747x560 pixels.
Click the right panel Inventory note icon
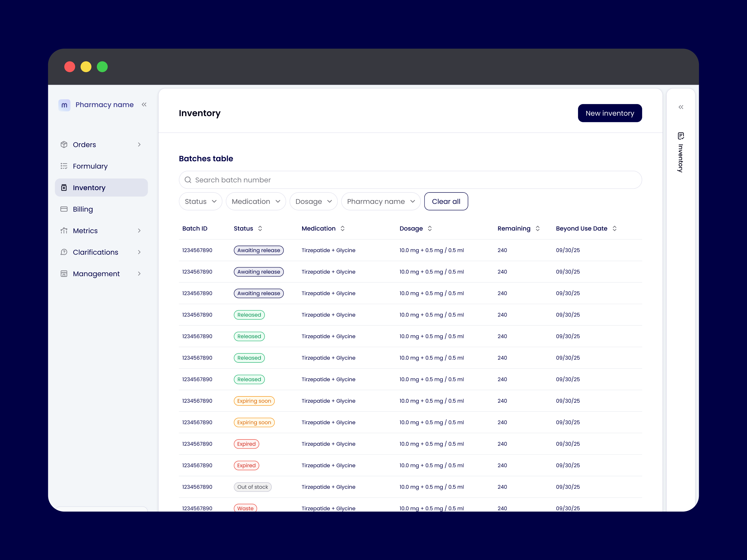(x=681, y=136)
